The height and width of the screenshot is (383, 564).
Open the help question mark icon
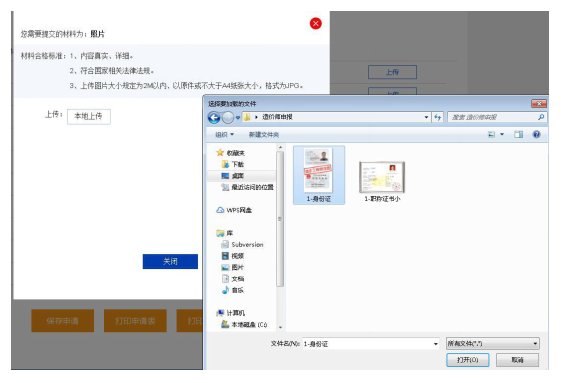pos(536,134)
